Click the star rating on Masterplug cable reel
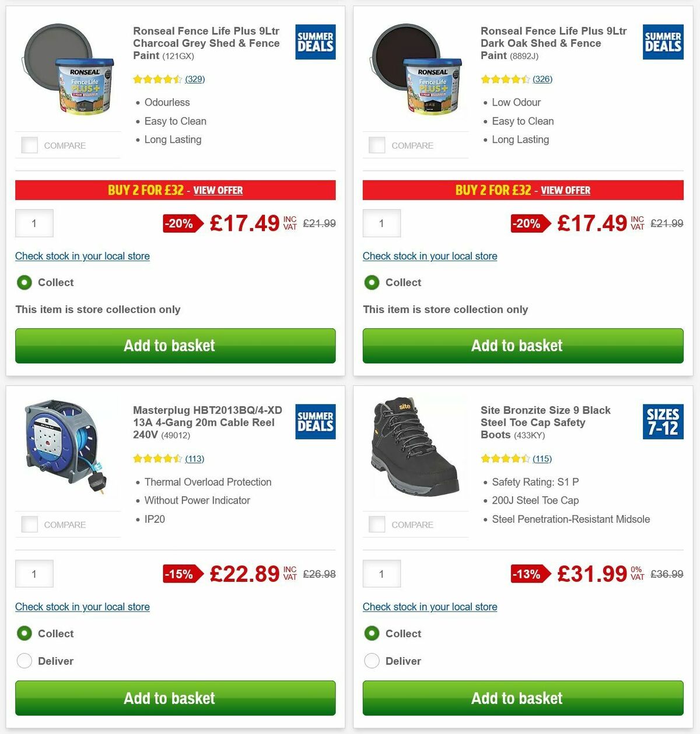Screen dimensions: 700x734 pos(158,459)
